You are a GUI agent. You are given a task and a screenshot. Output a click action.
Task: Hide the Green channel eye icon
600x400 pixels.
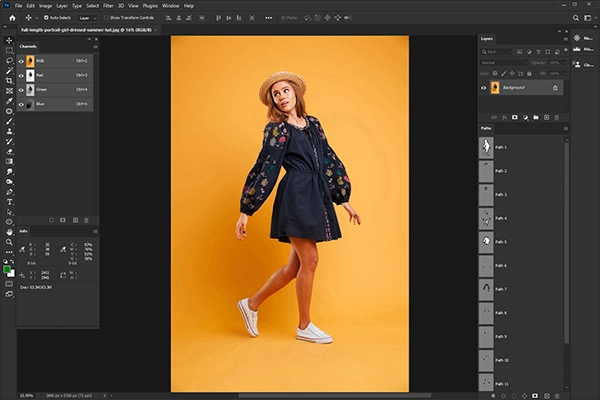(21, 90)
